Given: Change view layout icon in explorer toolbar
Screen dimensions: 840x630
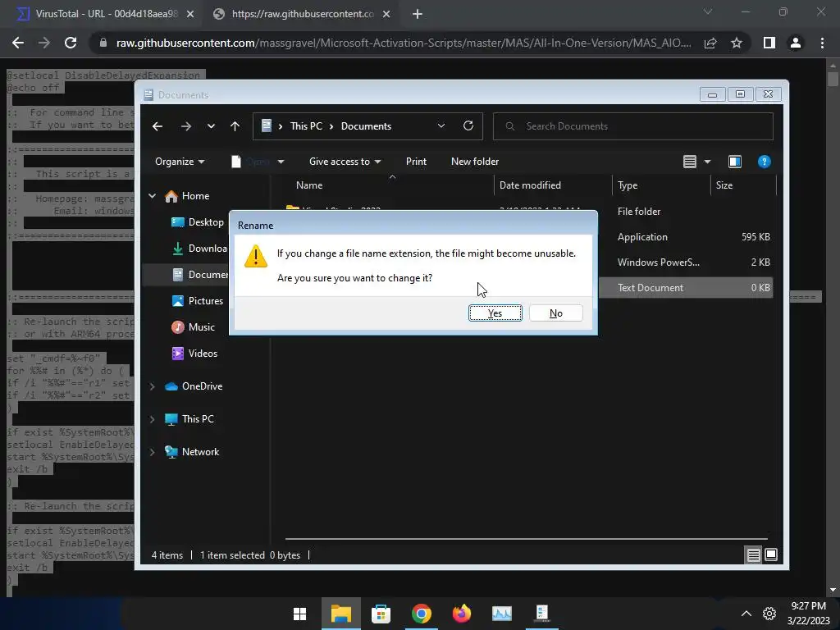Looking at the screenshot, I should [689, 162].
